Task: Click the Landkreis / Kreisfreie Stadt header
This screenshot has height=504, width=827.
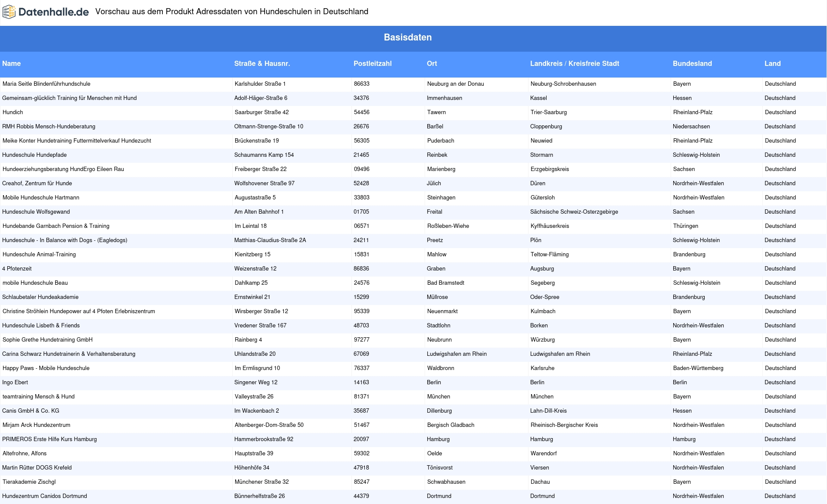Action: pyautogui.click(x=575, y=63)
